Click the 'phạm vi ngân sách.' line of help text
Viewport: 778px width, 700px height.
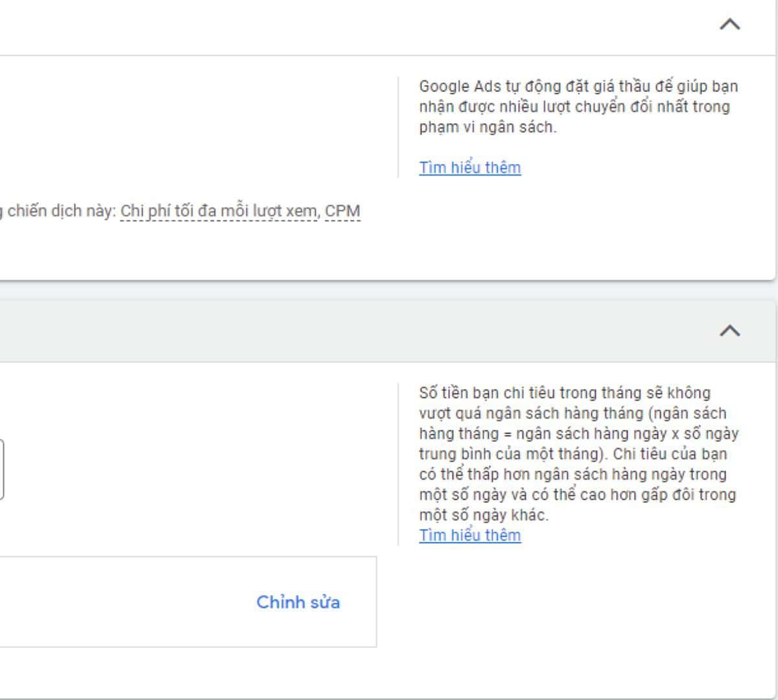point(488,128)
